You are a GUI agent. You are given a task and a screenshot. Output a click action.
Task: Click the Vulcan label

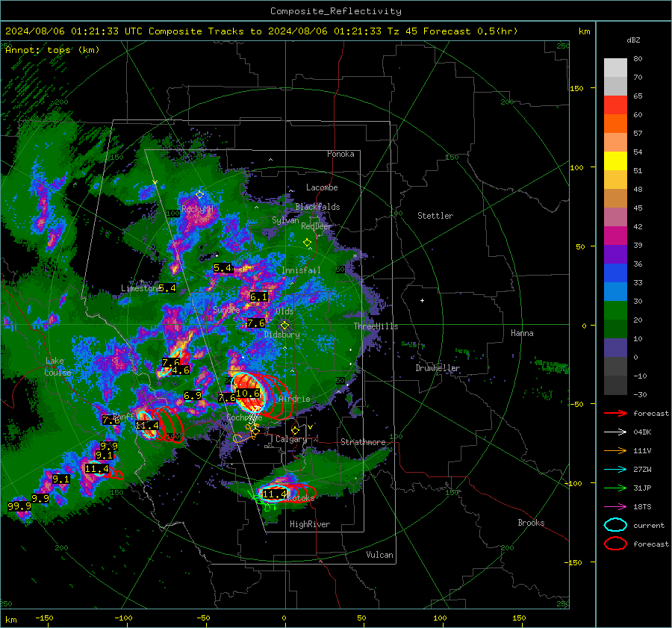[379, 555]
